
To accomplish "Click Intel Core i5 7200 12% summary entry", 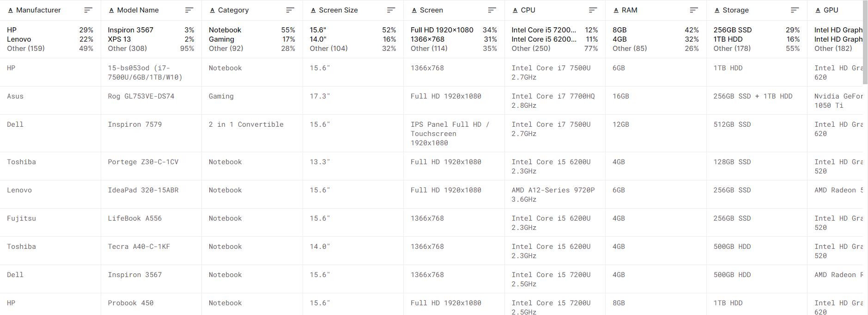I will 555,30.
